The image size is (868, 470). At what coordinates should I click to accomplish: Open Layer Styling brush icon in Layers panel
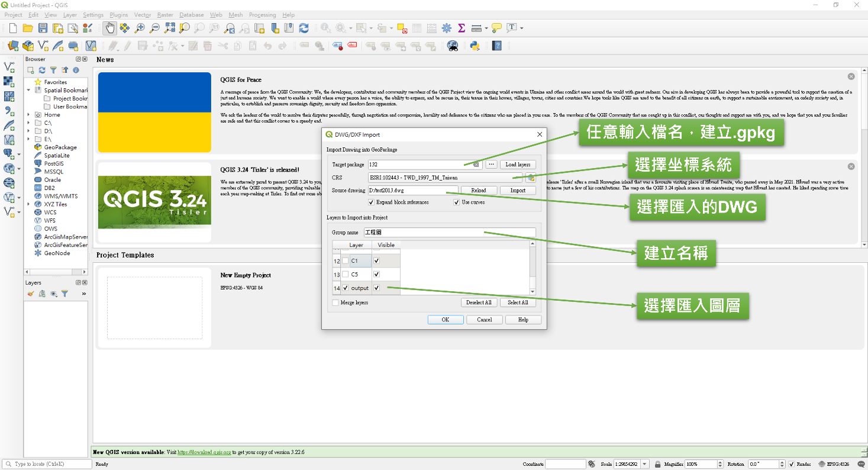(31, 294)
